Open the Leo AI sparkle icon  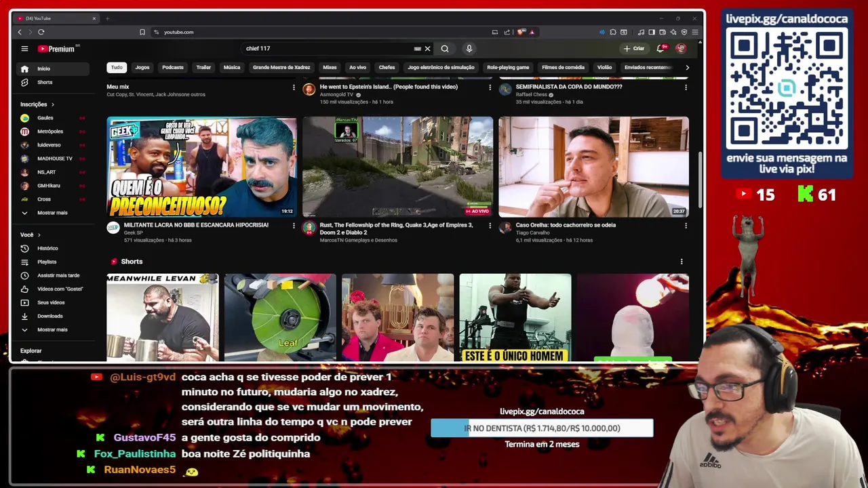pyautogui.click(x=673, y=32)
